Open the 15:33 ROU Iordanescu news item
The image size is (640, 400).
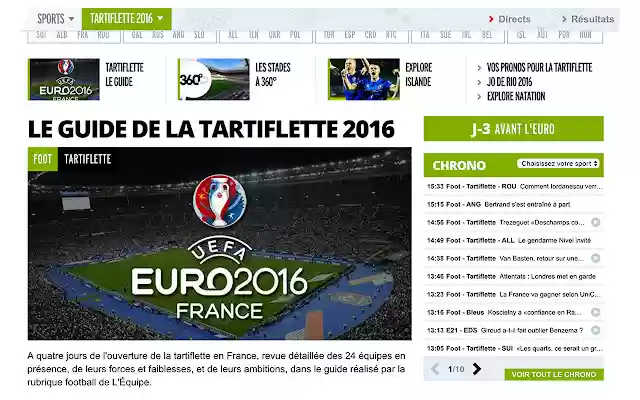point(514,187)
